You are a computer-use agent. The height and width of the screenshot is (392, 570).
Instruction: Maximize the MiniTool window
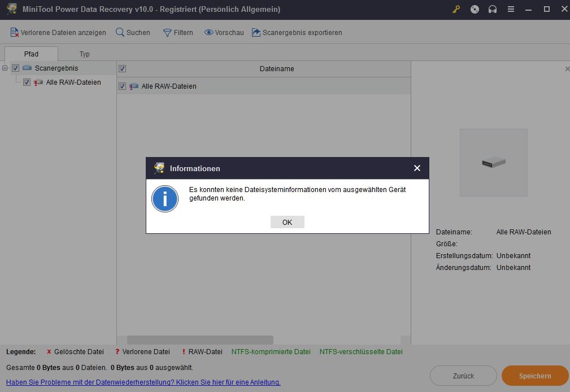click(546, 9)
